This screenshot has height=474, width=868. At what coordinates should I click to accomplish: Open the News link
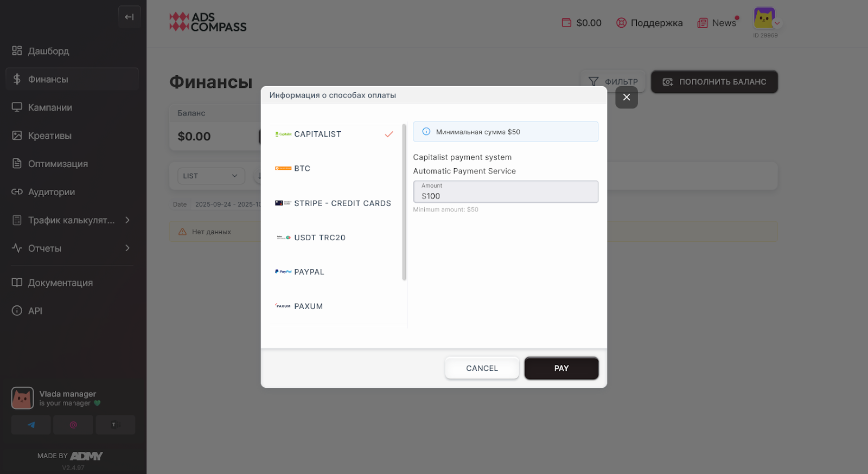click(717, 23)
